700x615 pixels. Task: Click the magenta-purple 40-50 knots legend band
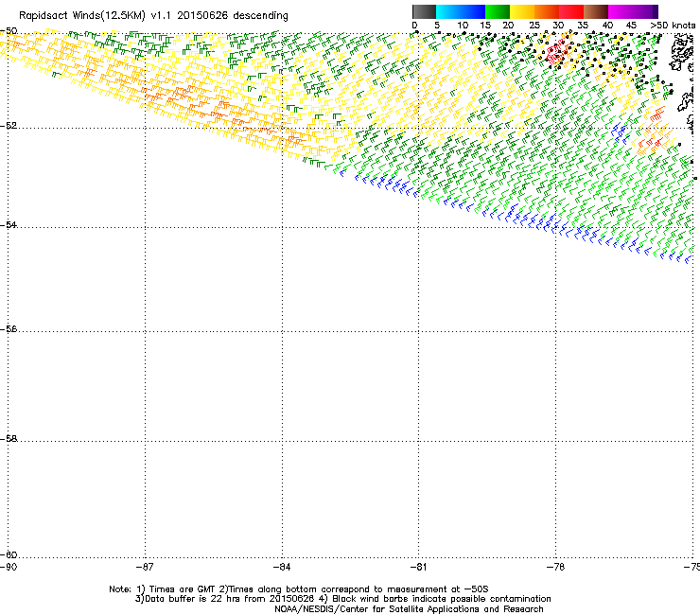[633, 11]
